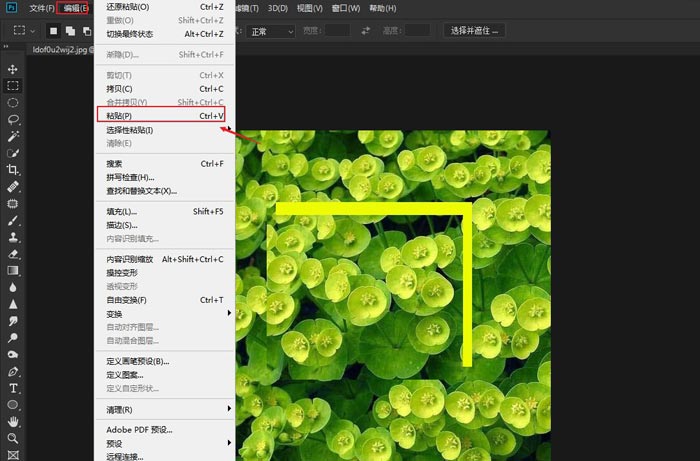Select the Eraser tool
This screenshot has height=461, width=700.
[12, 254]
